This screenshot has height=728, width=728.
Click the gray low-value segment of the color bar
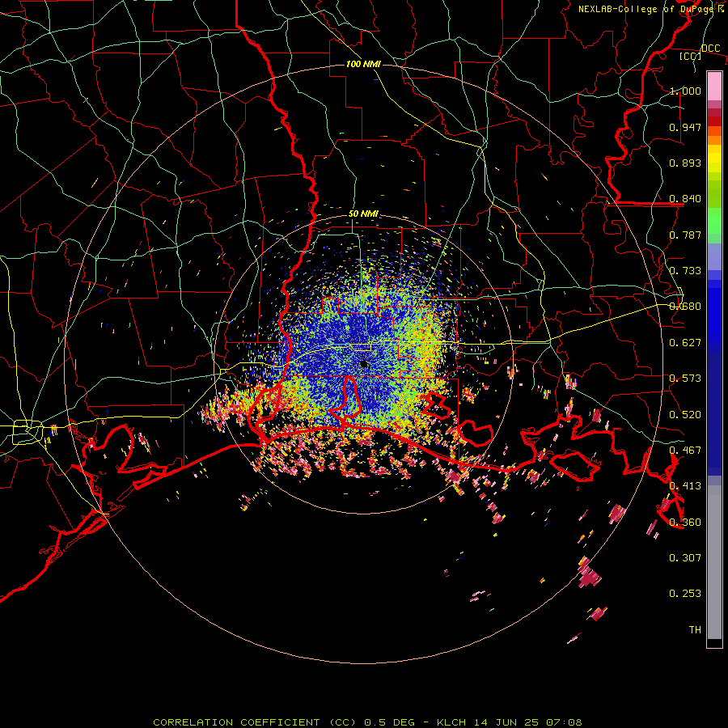(714, 562)
